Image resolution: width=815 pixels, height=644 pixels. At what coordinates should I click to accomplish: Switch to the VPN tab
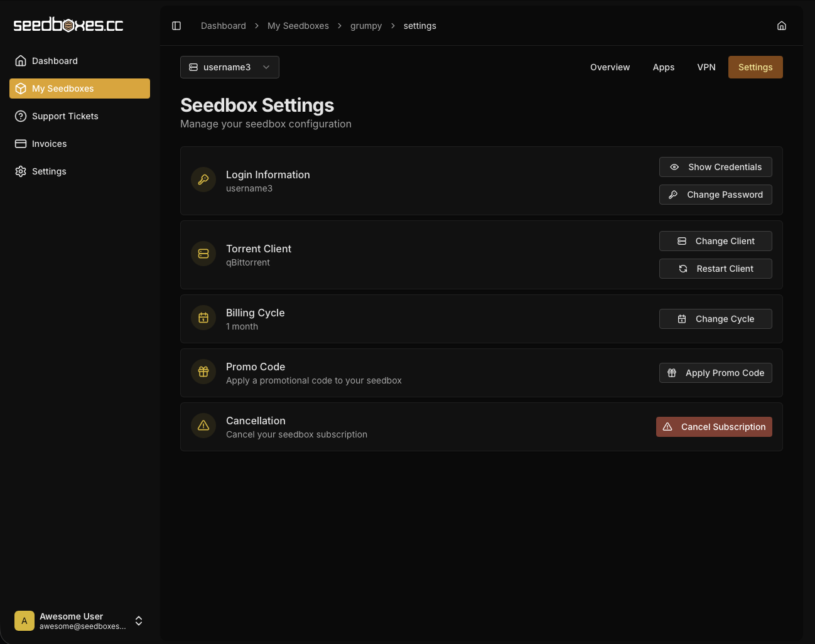[x=706, y=67]
